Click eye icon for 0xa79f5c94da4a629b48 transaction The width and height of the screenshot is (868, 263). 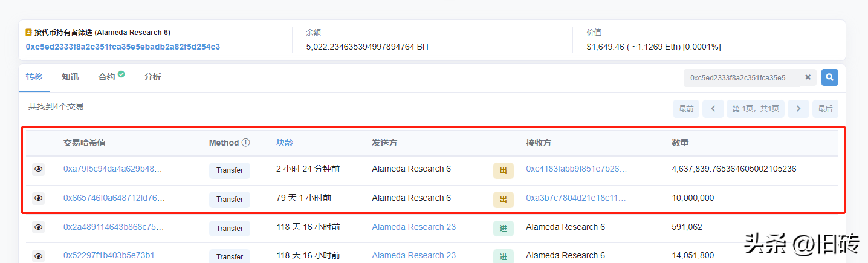click(38, 170)
